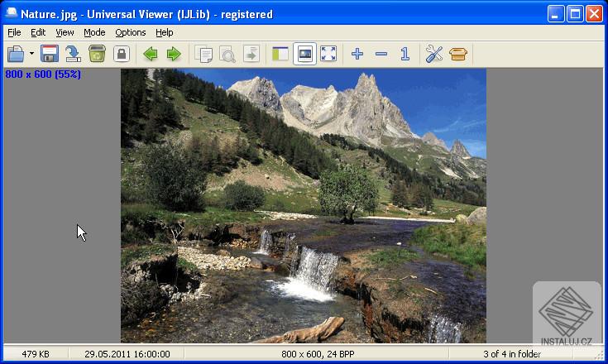Go to previous file with green left arrow
608x364 pixels.
(x=150, y=54)
